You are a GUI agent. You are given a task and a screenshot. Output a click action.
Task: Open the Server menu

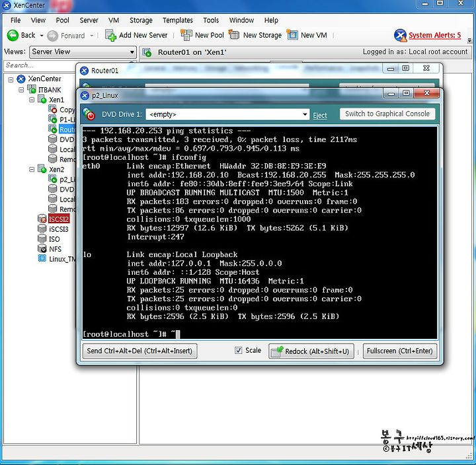pyautogui.click(x=89, y=20)
